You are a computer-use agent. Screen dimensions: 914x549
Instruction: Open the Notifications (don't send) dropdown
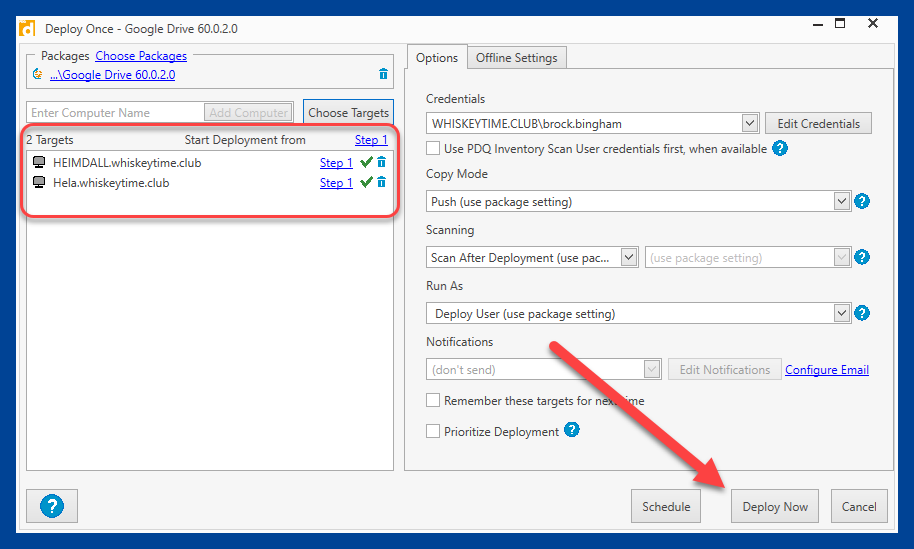pyautogui.click(x=652, y=369)
